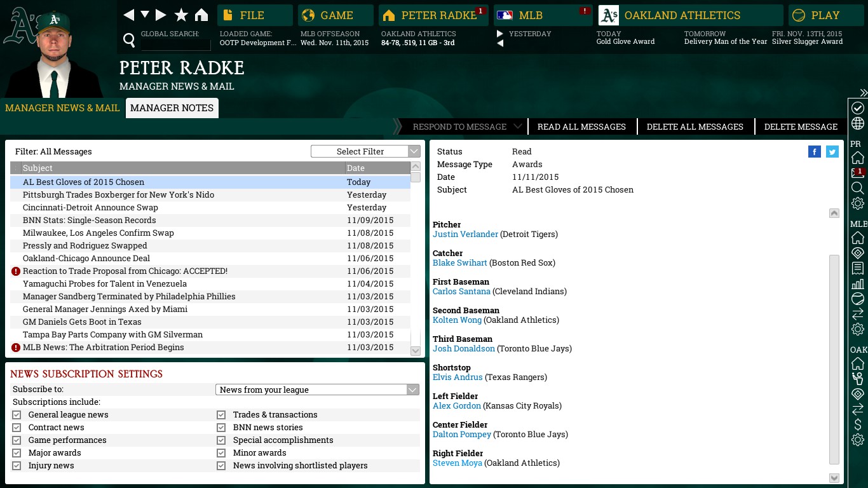Click MLB section baseball icon

(x=858, y=299)
